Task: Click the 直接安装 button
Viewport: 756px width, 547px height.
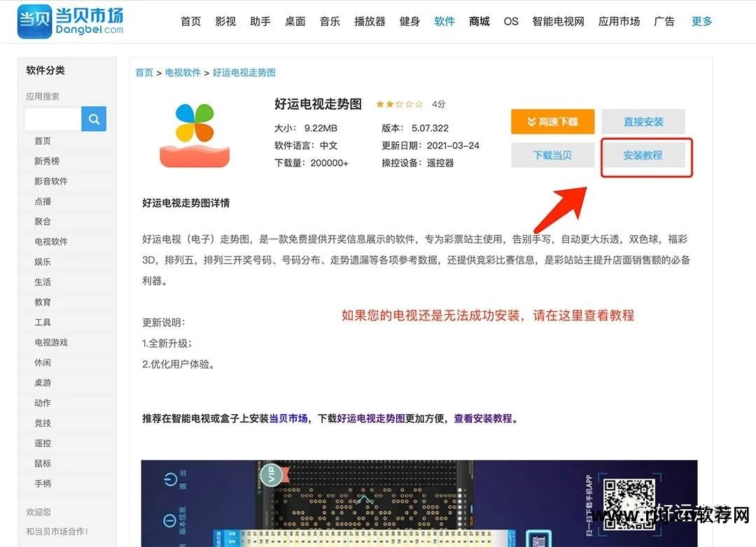Action: (643, 121)
